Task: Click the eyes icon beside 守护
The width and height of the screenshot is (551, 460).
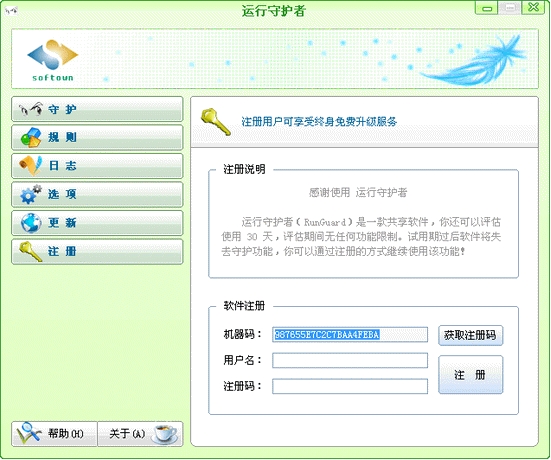Action: coord(31,109)
